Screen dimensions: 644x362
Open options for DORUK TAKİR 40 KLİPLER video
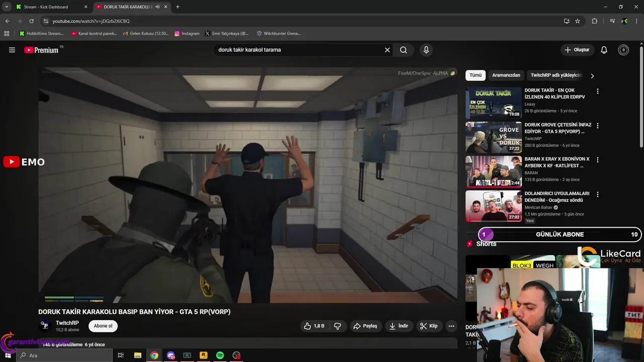[598, 91]
